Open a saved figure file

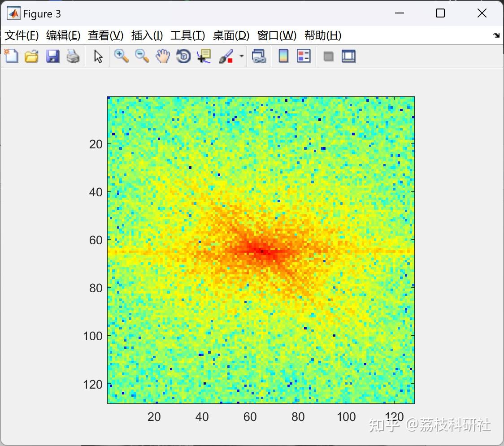point(31,56)
